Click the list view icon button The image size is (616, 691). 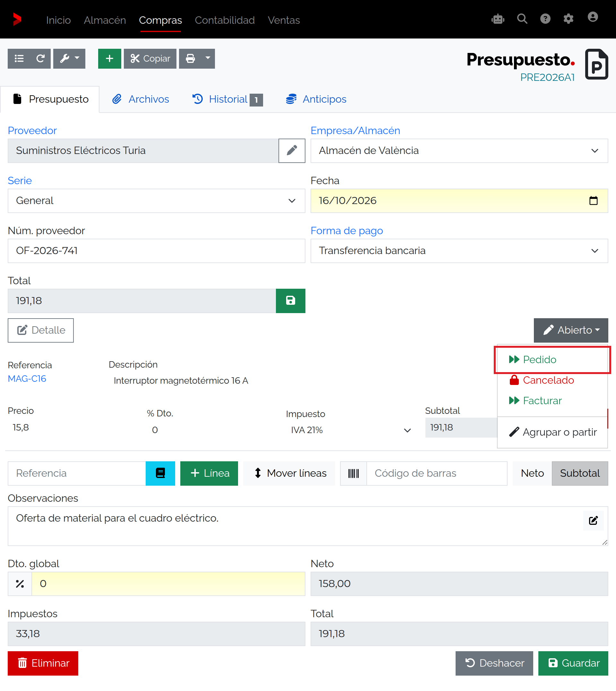19,58
